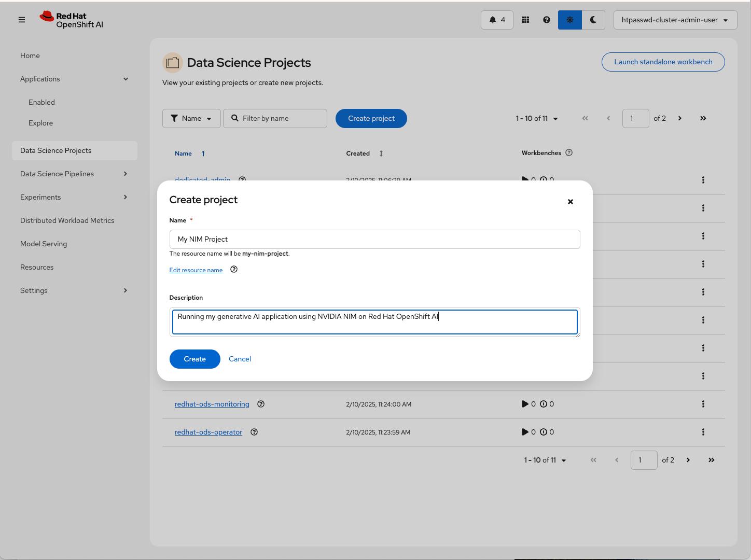Viewport: 751px width, 560px height.
Task: Click the help question mark icon in header
Action: click(546, 20)
